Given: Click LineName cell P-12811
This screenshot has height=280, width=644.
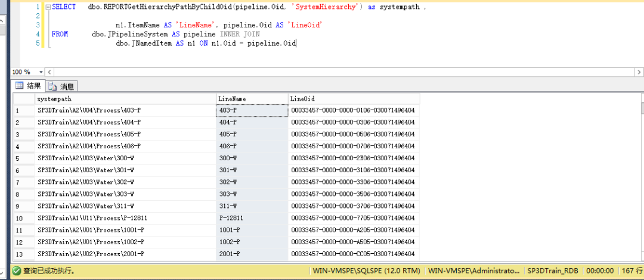Looking at the screenshot, I should (252, 218).
